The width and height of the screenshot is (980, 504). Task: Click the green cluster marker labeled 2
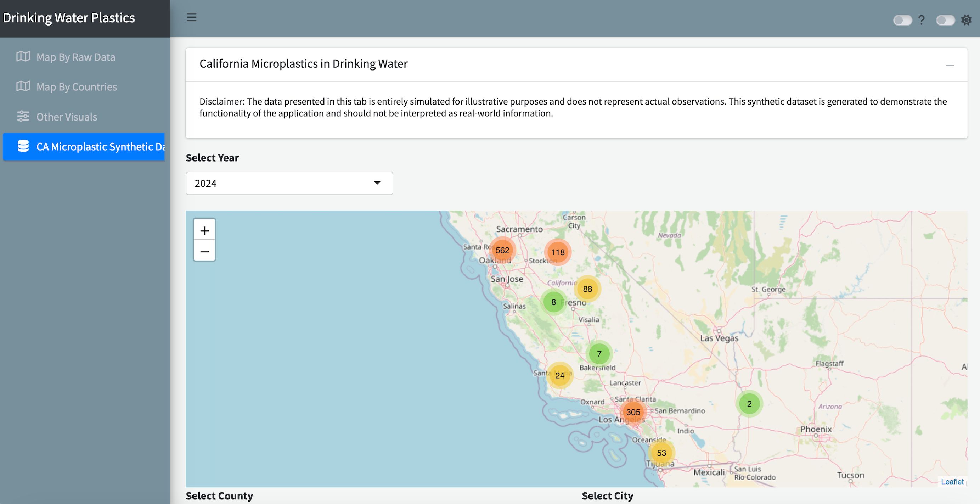click(x=749, y=404)
